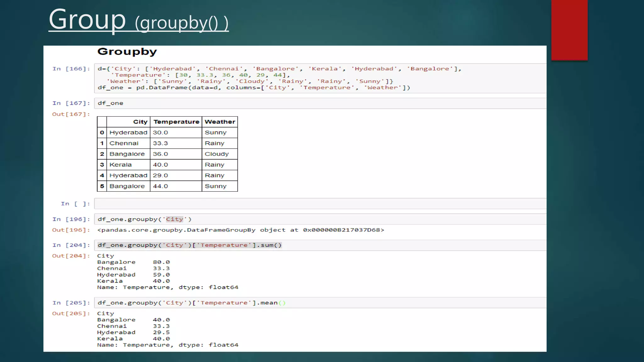Click the 'Chennai' cell in row 1
This screenshot has width=644, height=362.
tap(128, 143)
